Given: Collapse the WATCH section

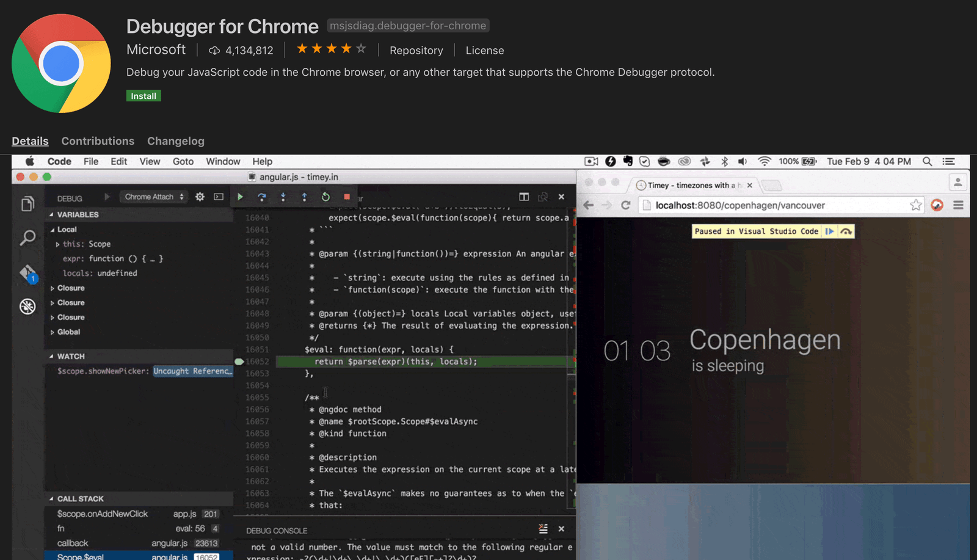Looking at the screenshot, I should [67, 356].
